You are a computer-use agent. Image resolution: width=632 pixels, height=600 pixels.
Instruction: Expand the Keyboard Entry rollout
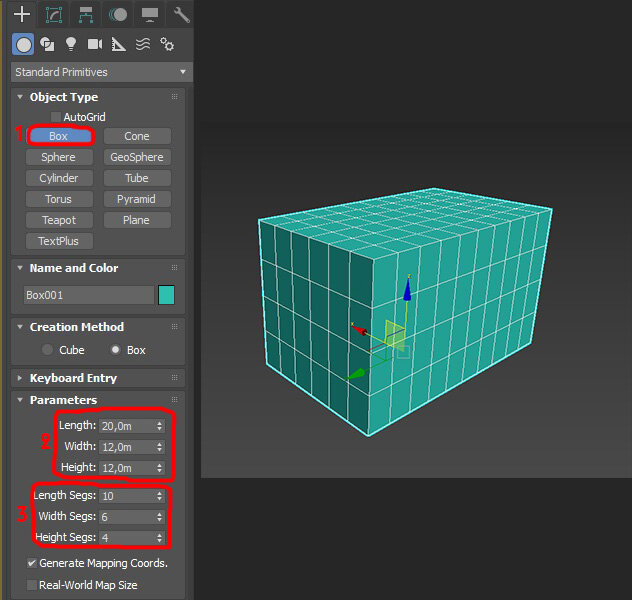point(20,378)
